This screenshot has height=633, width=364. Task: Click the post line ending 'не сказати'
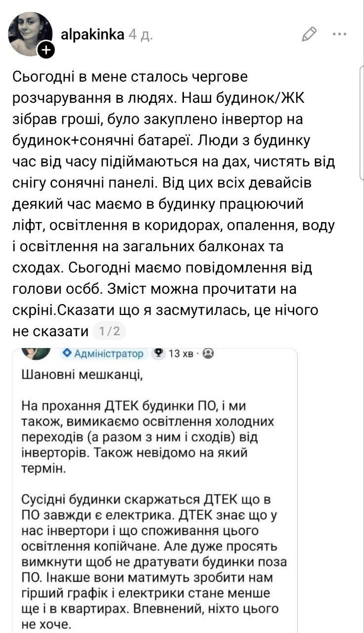coord(49,331)
